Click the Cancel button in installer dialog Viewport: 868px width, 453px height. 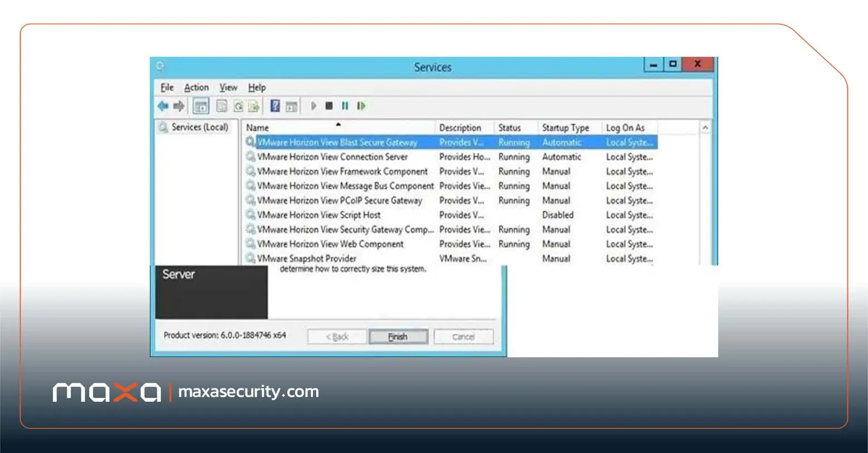[463, 337]
